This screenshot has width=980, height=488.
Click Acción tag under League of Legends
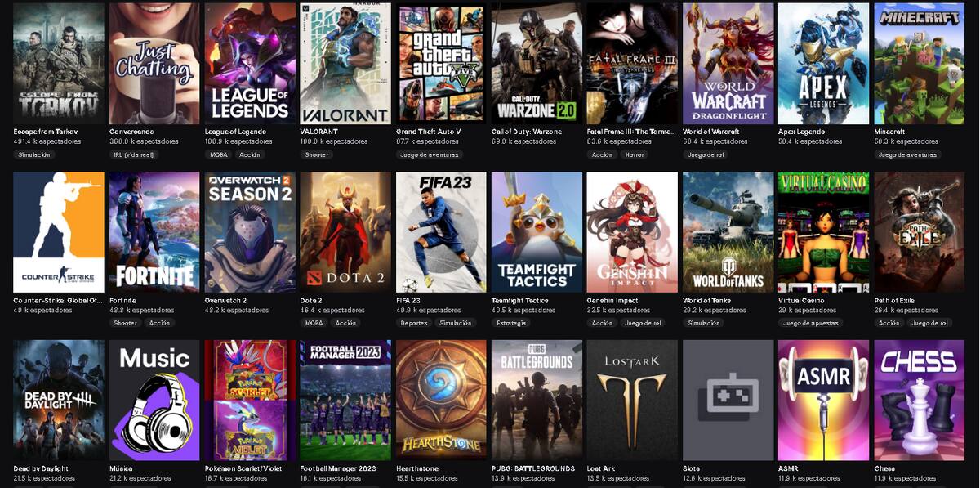(250, 154)
